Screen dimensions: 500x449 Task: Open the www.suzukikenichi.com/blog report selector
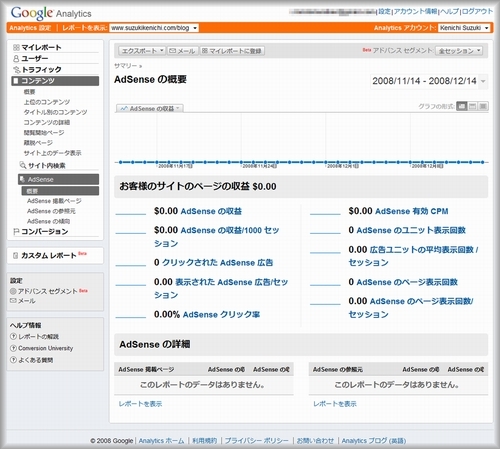[x=154, y=28]
